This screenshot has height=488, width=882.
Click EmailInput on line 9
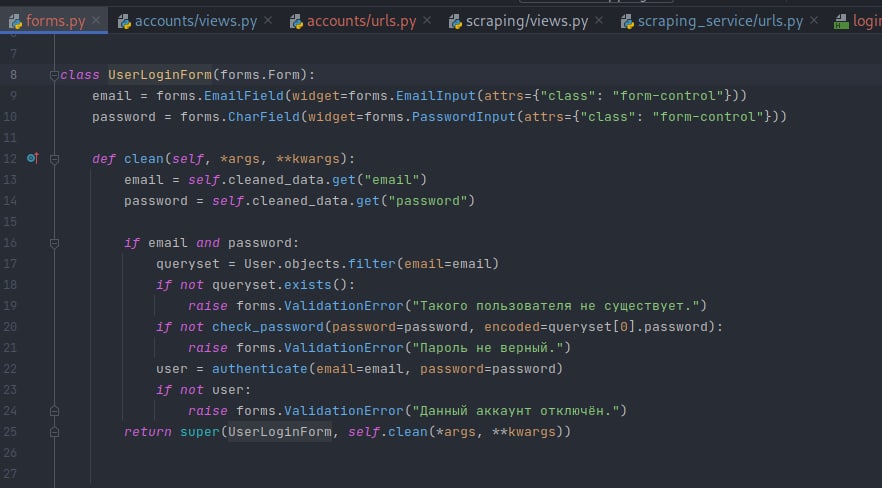(436, 96)
